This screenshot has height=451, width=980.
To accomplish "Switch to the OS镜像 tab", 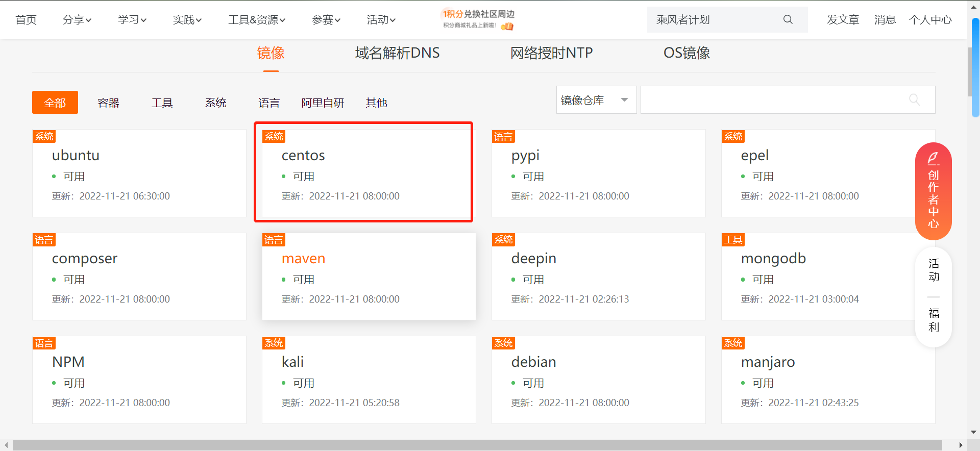I will pos(687,53).
